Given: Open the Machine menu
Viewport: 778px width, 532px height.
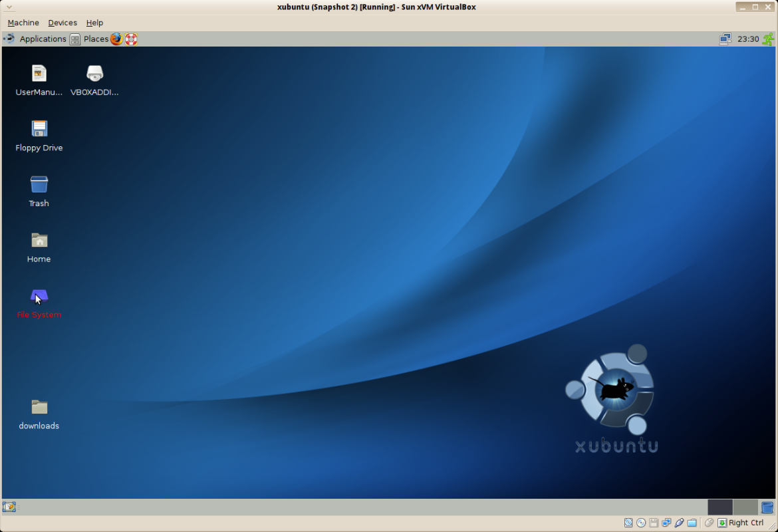Looking at the screenshot, I should click(x=23, y=23).
